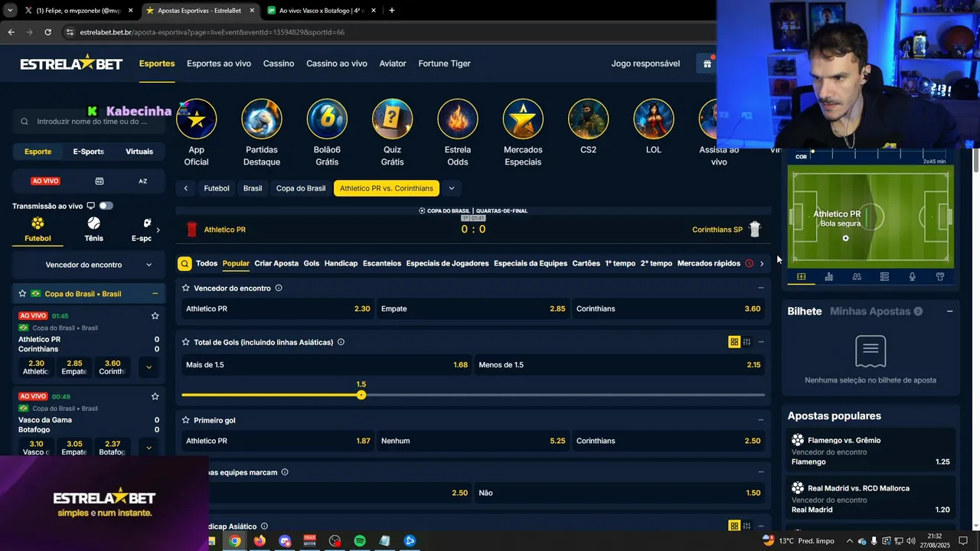Open the Bolão6 Grátis icon
This screenshot has height=551, width=980.
(327, 119)
